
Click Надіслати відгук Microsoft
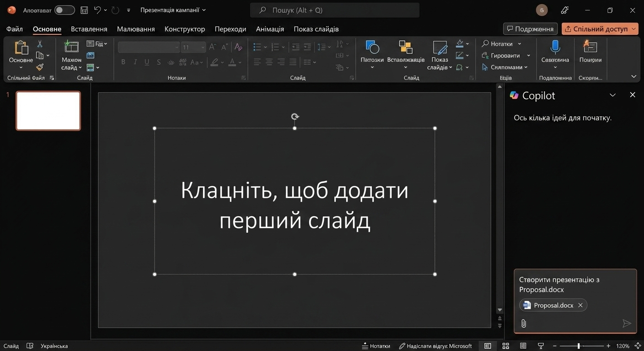[x=435, y=346]
